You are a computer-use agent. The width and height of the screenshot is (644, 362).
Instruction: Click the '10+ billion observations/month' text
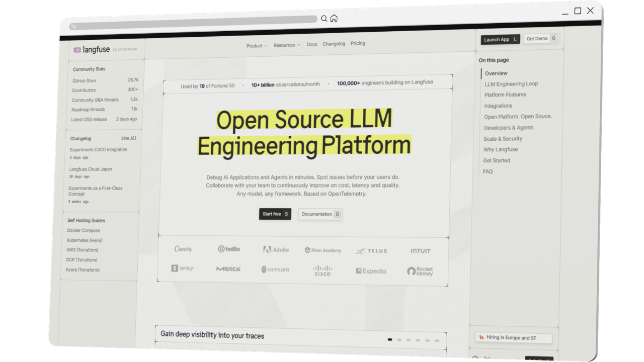point(286,84)
